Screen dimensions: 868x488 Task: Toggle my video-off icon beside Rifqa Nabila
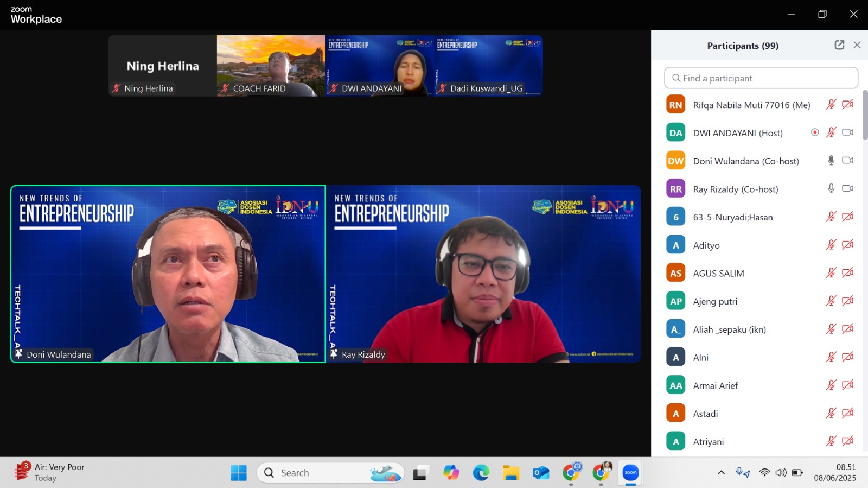(x=847, y=105)
